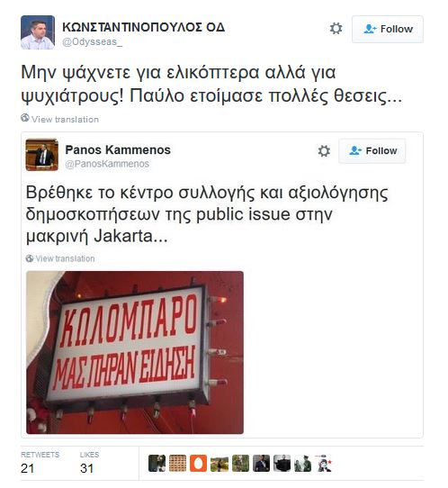Open Panos Kammenos profile picture
Image resolution: width=448 pixels, height=488 pixels.
coord(41,155)
